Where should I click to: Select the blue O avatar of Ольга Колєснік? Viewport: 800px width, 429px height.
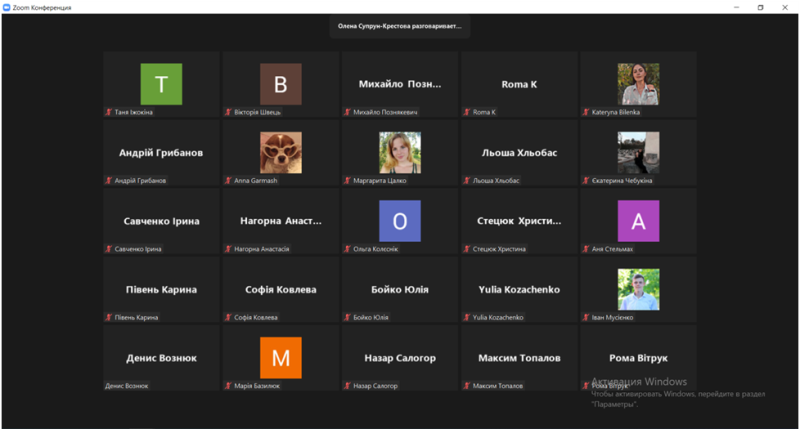pyautogui.click(x=400, y=221)
